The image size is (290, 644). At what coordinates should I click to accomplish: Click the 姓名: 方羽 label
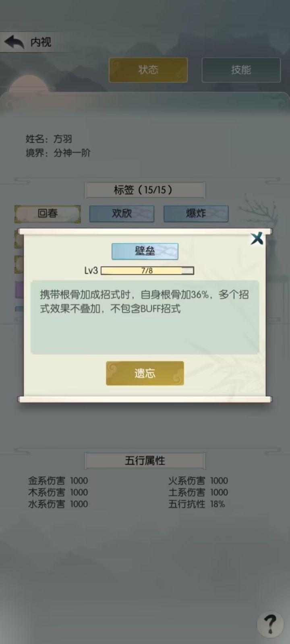tap(49, 139)
